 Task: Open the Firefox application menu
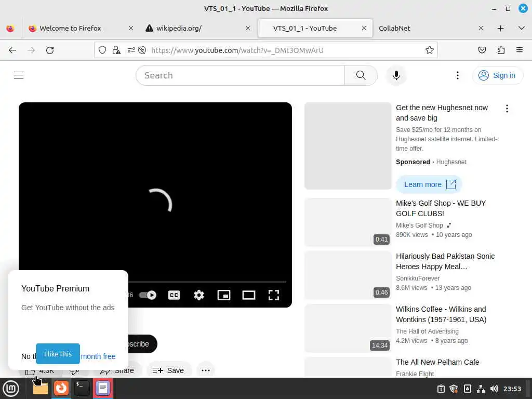(x=520, y=50)
